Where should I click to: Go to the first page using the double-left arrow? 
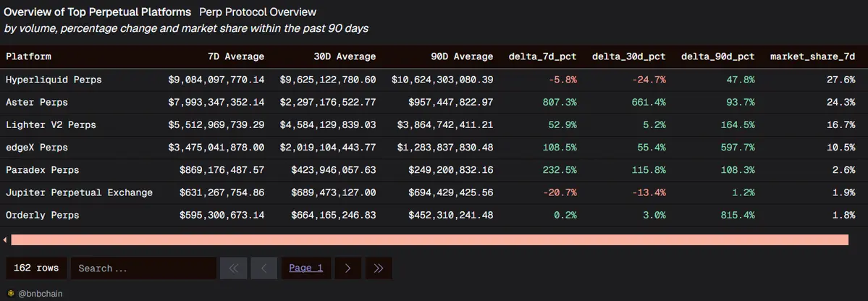click(234, 268)
